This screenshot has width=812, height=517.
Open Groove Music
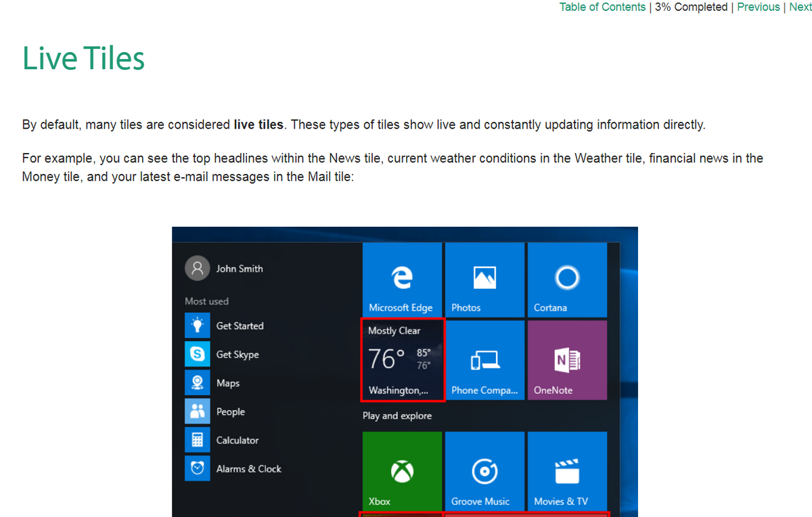484,471
